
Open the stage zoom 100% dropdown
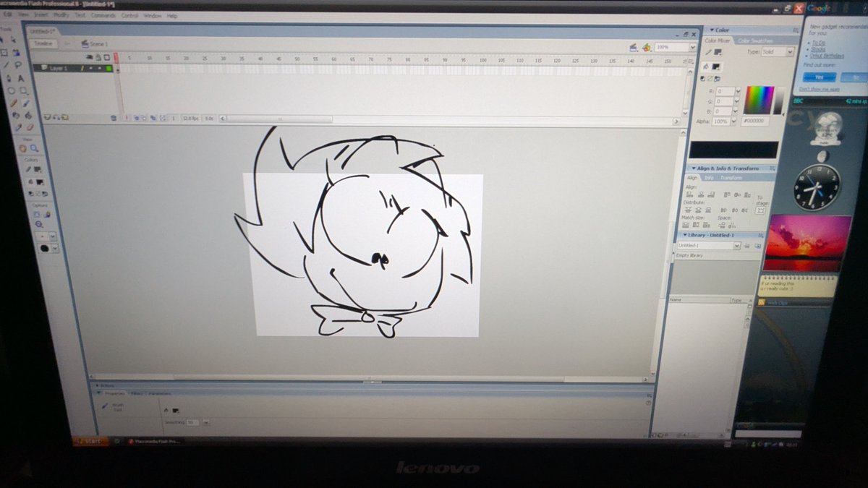[x=692, y=47]
